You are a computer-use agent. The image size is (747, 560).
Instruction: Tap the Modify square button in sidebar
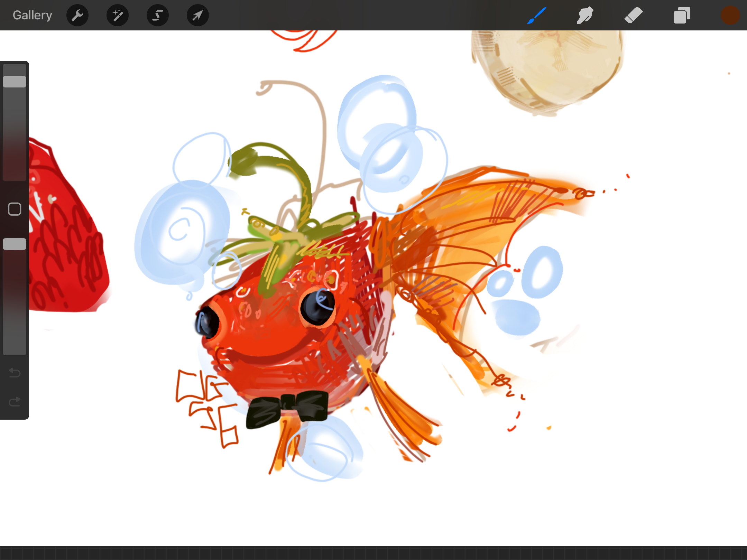[x=15, y=209]
